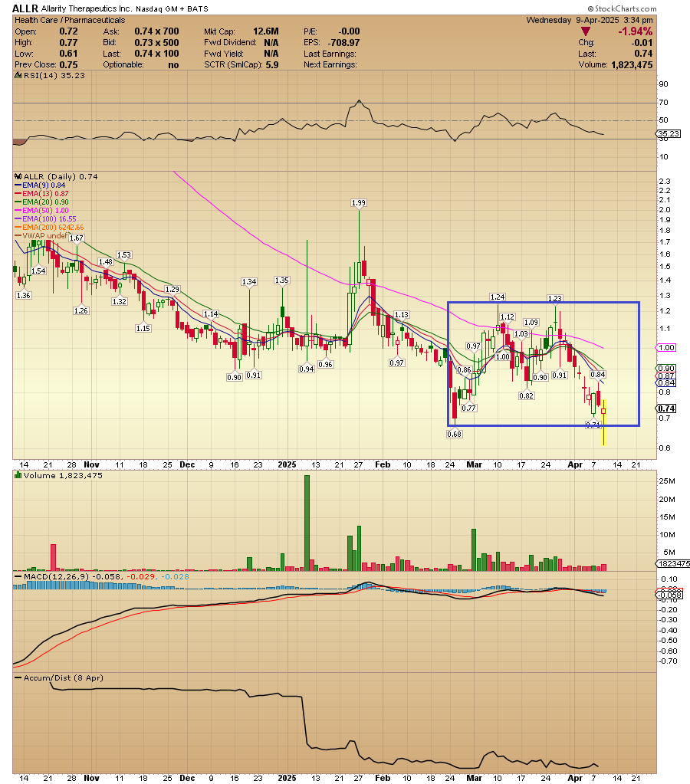Click the SCTR (SmlCap) 5.9 value
The image size is (690, 784).
point(272,65)
